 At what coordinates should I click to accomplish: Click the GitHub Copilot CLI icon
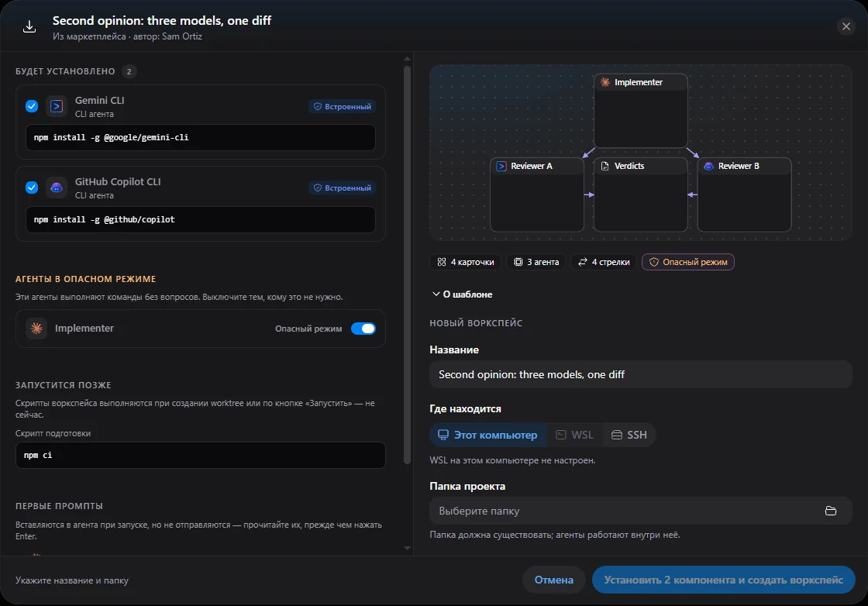click(57, 188)
